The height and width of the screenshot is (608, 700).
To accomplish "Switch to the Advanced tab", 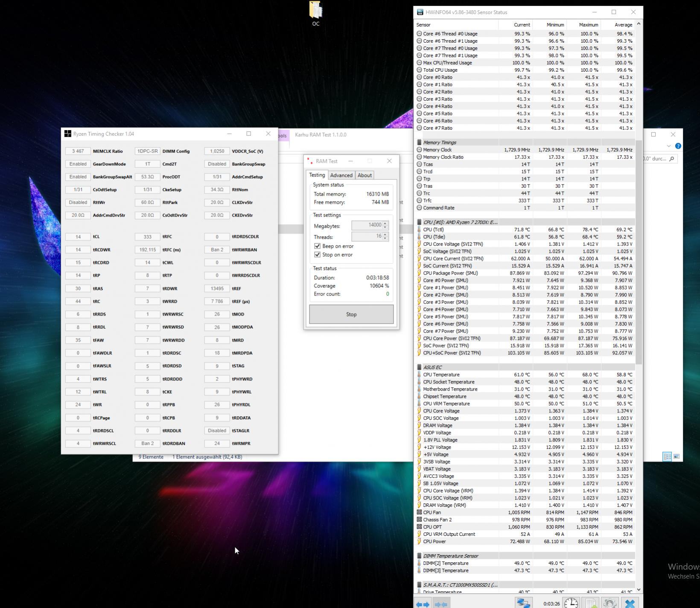I will tap(341, 175).
